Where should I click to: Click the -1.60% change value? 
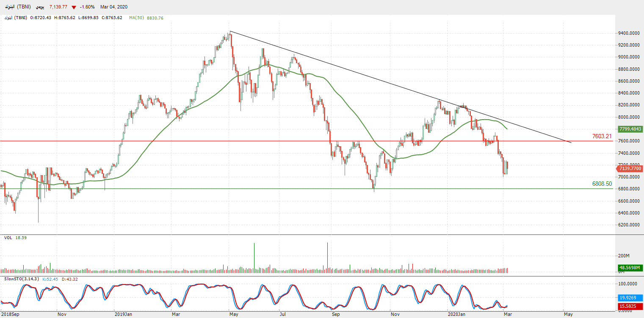click(87, 7)
